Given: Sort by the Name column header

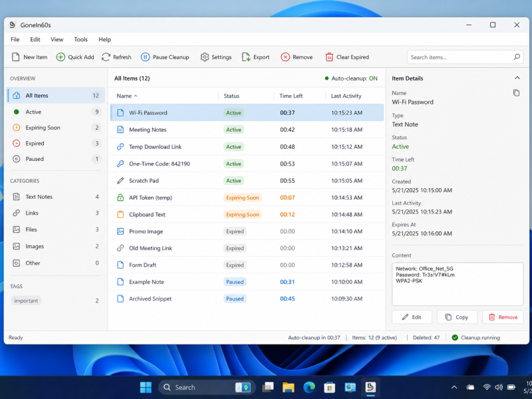Looking at the screenshot, I should coord(127,96).
